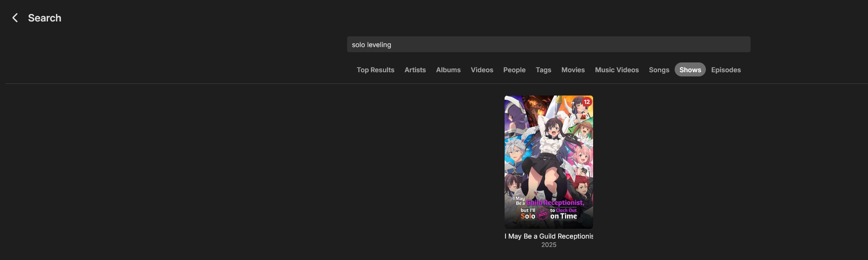
Task: Click the '12' unplayed badge on poster
Action: pyautogui.click(x=587, y=102)
